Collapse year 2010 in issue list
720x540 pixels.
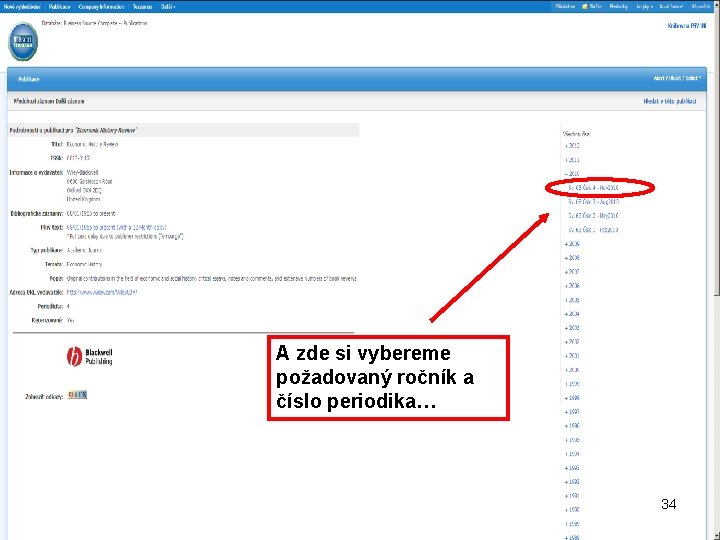tap(572, 174)
